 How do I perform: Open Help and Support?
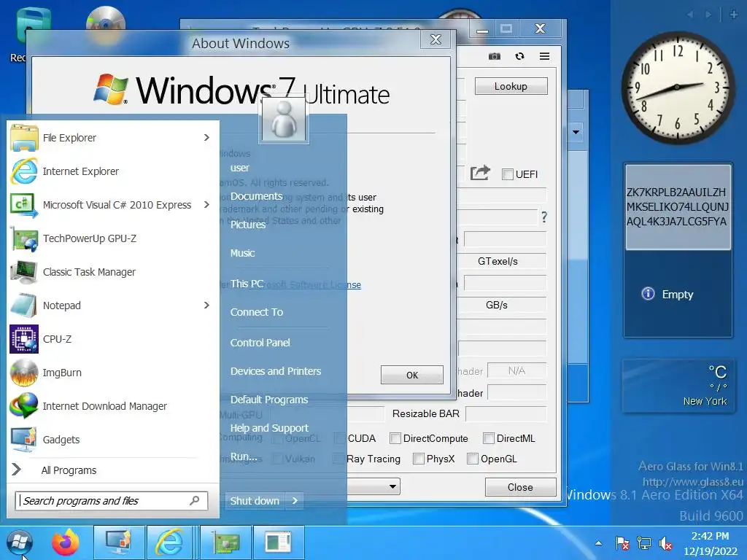coord(269,428)
